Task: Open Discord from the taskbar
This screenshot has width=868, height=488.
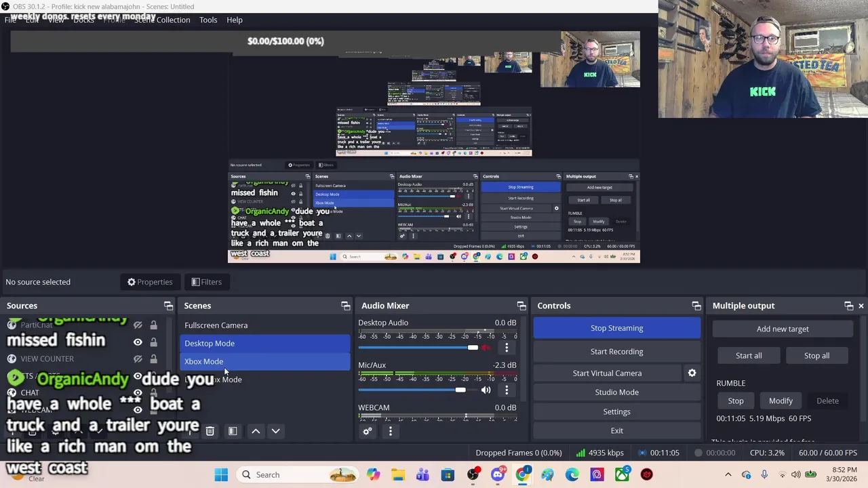Action: [x=498, y=474]
